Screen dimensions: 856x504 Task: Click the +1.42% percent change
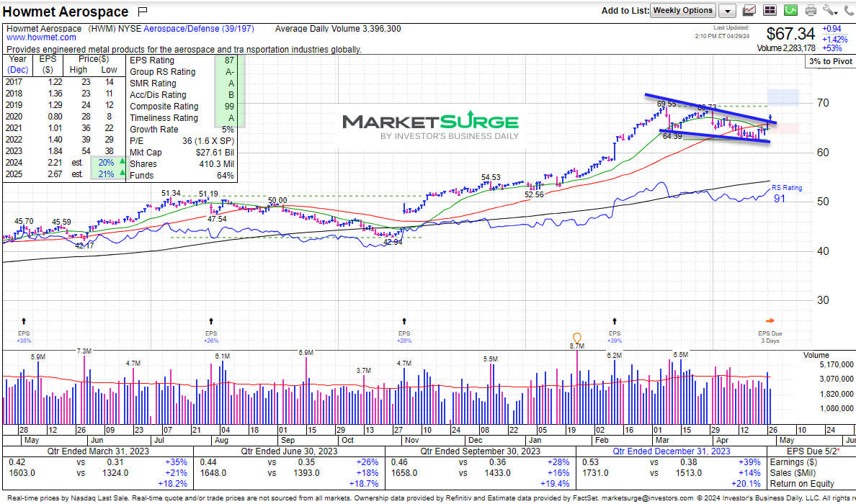click(834, 40)
